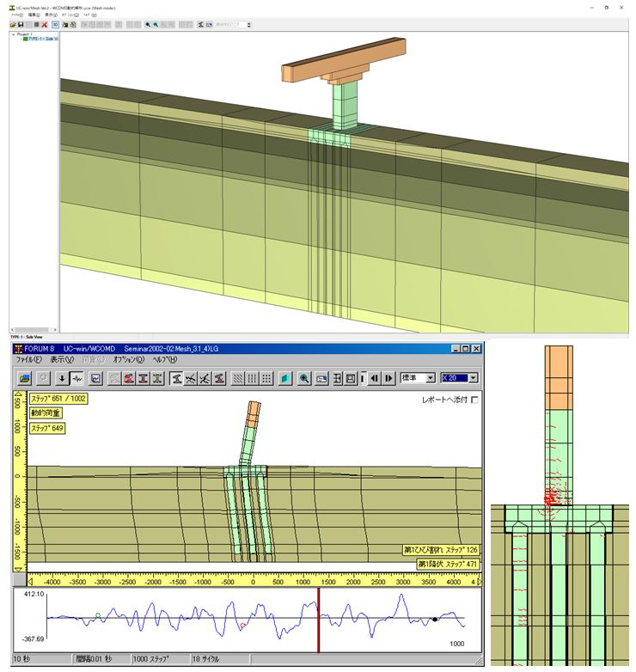Click the open file icon in Mesh toolbar

pos(13,25)
